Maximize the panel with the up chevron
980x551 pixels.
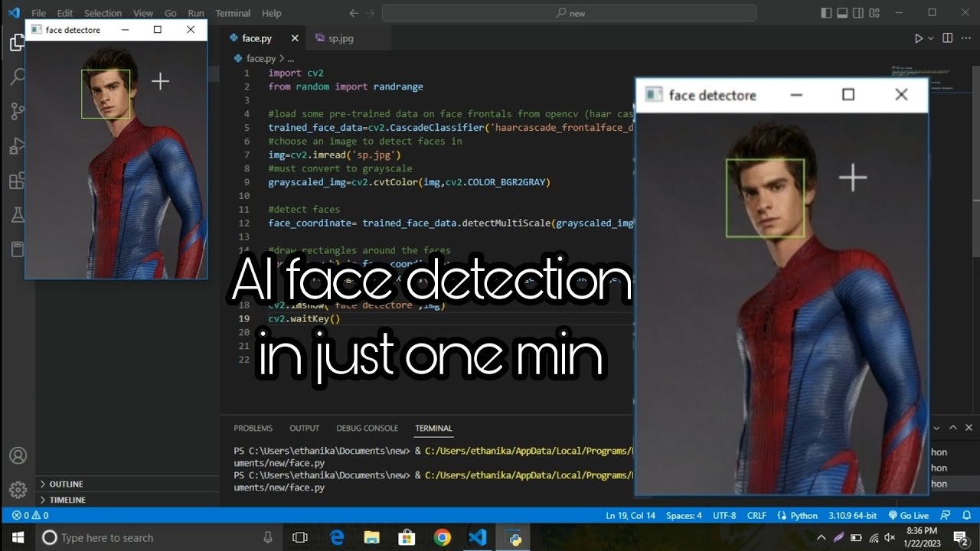[953, 428]
